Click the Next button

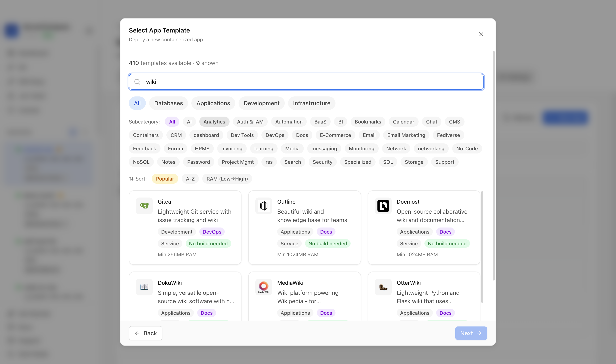(471, 333)
